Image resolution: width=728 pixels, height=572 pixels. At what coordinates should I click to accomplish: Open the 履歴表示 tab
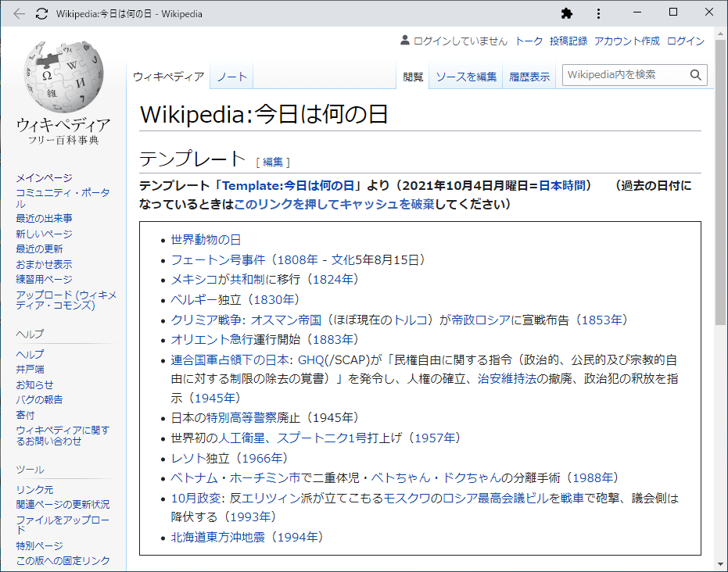(x=529, y=77)
